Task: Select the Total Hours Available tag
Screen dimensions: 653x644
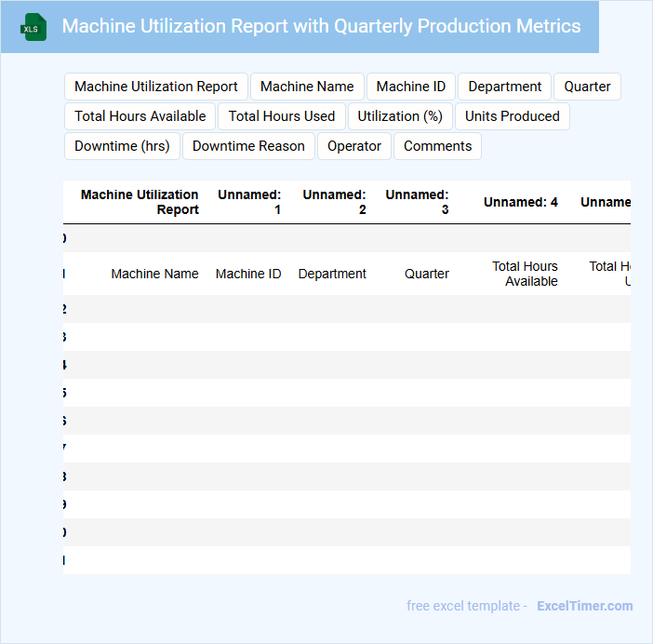Action: coord(140,116)
